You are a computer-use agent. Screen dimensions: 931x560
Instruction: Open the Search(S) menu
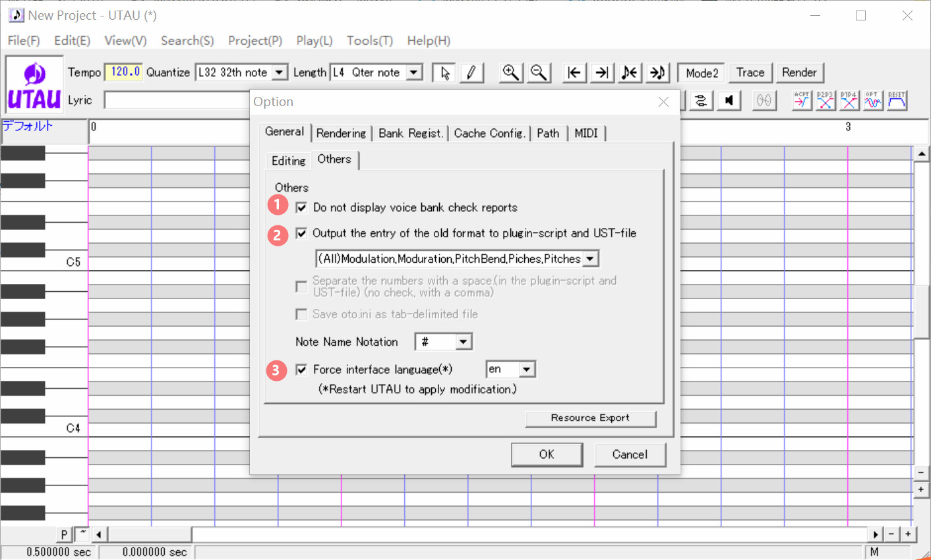click(187, 41)
